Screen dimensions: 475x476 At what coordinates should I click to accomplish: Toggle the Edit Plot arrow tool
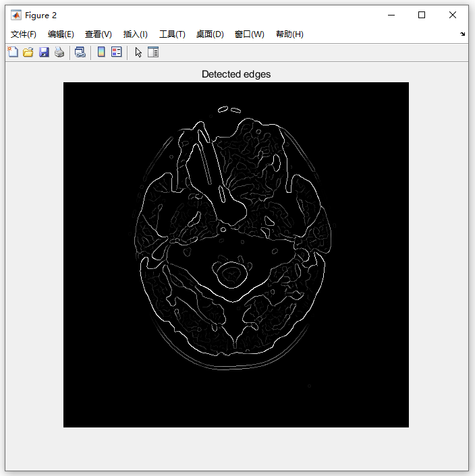point(138,52)
